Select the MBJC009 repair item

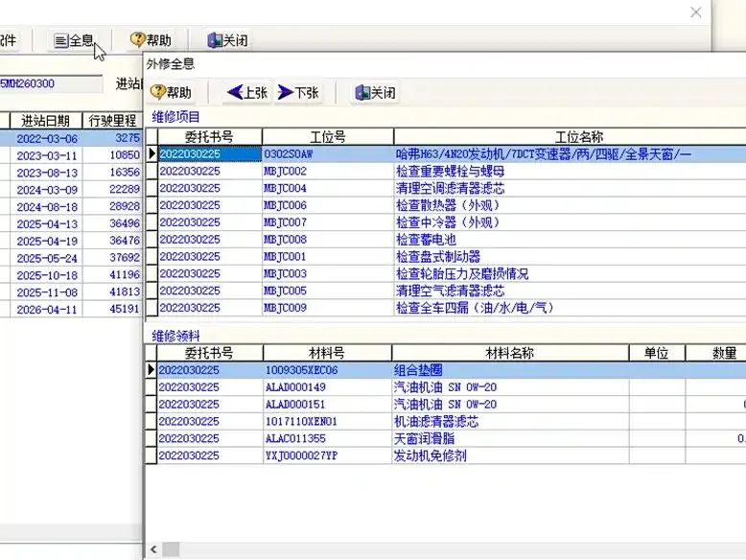click(x=446, y=309)
